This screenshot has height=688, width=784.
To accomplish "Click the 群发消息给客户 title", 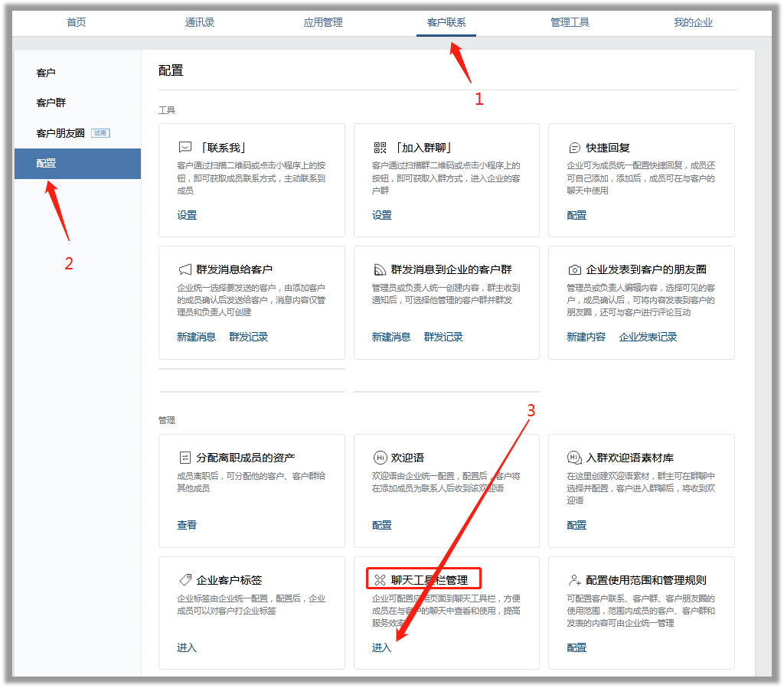I will click(x=234, y=270).
